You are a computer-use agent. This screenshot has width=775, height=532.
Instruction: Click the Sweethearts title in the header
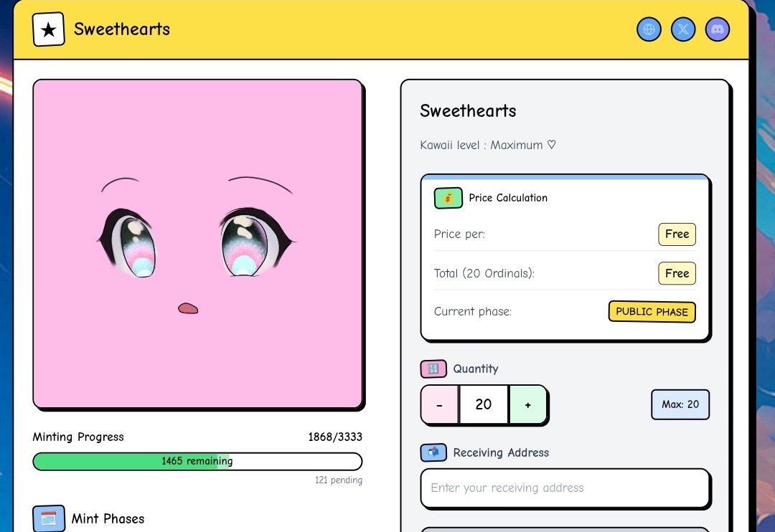tap(121, 29)
